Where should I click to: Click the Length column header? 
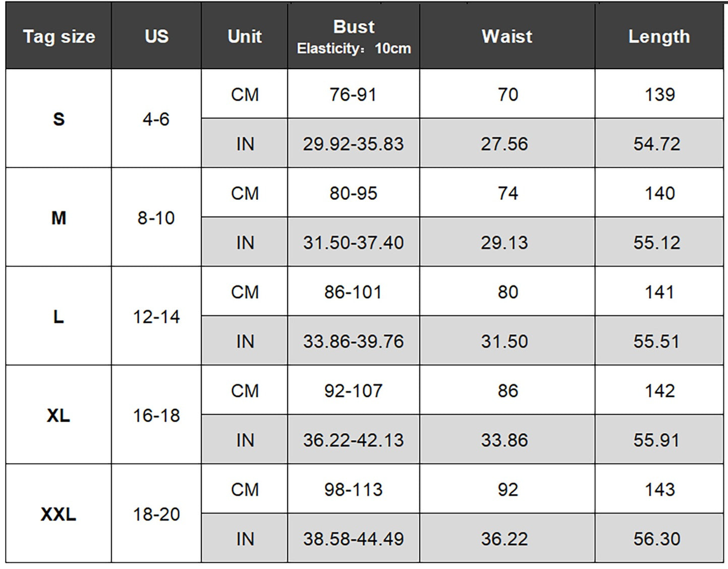click(x=659, y=36)
